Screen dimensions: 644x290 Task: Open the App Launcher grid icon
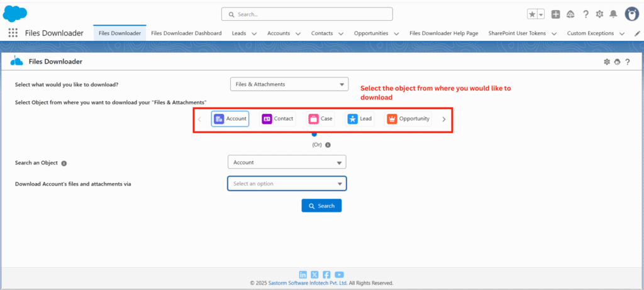pos(13,33)
